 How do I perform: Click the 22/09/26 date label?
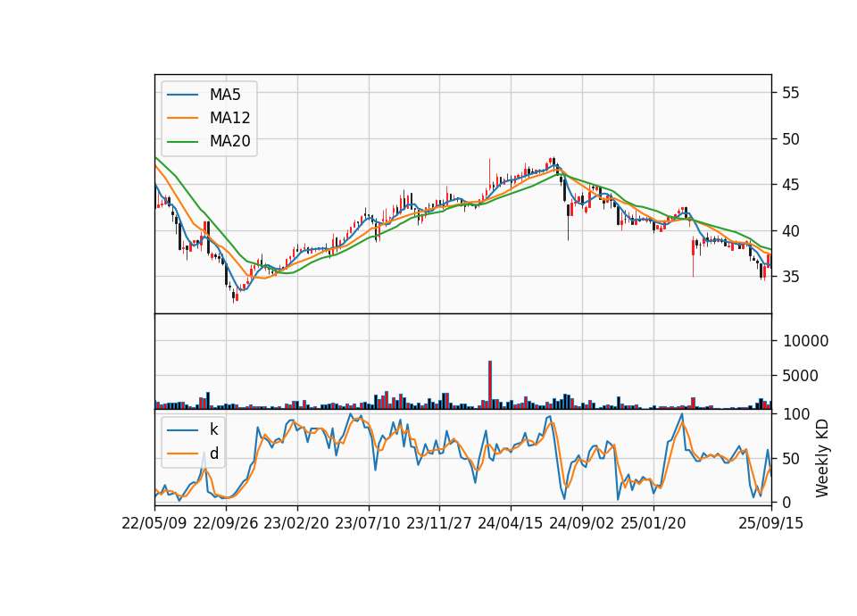tap(226, 523)
